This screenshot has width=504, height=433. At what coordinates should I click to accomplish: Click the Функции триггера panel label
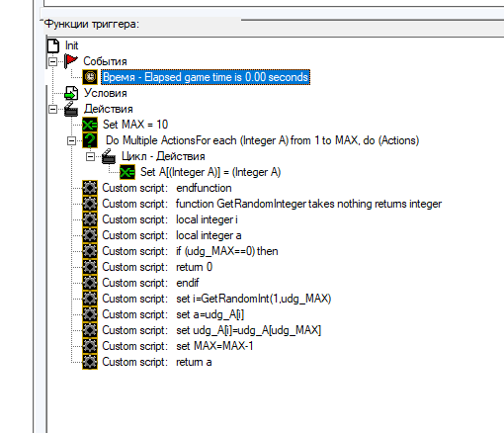pyautogui.click(x=92, y=24)
